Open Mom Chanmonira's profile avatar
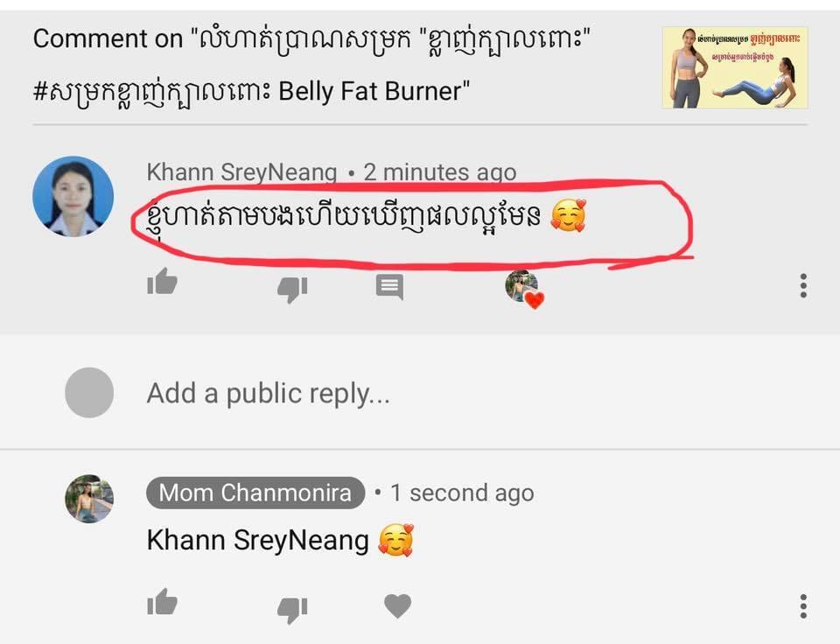 89,498
